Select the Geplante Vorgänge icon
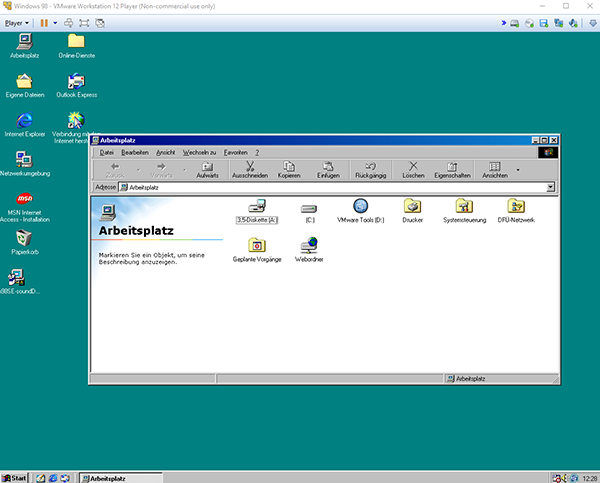This screenshot has height=483, width=600. tap(257, 245)
